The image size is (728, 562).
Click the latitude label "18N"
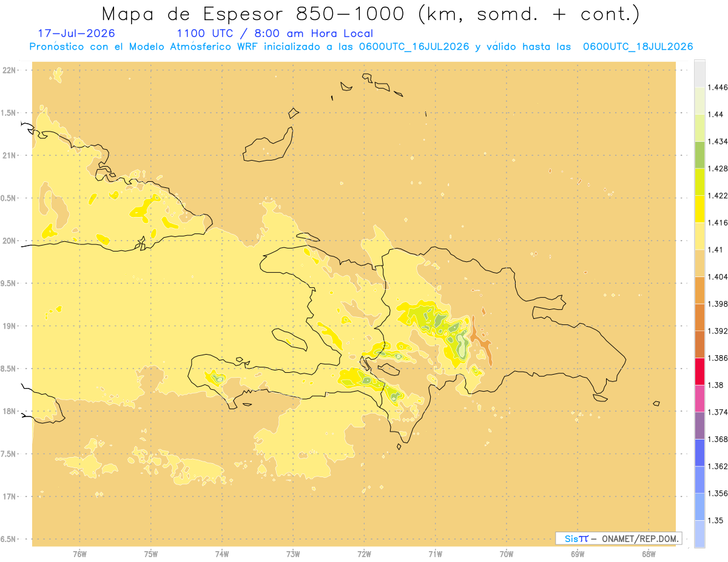10,412
